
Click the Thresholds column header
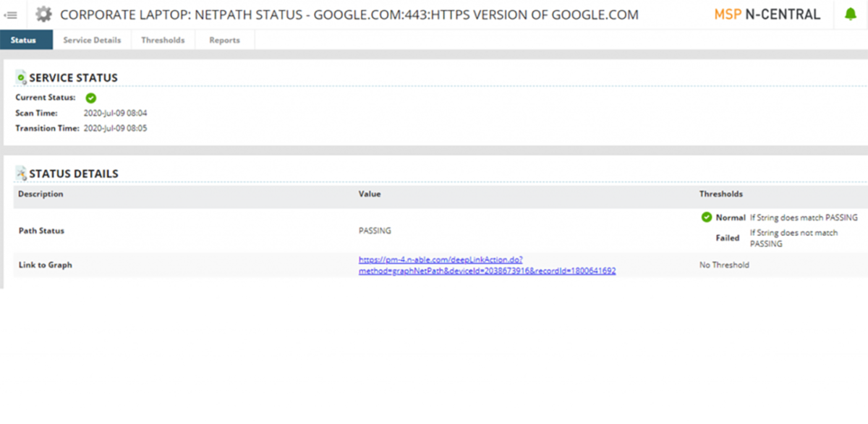tap(720, 194)
